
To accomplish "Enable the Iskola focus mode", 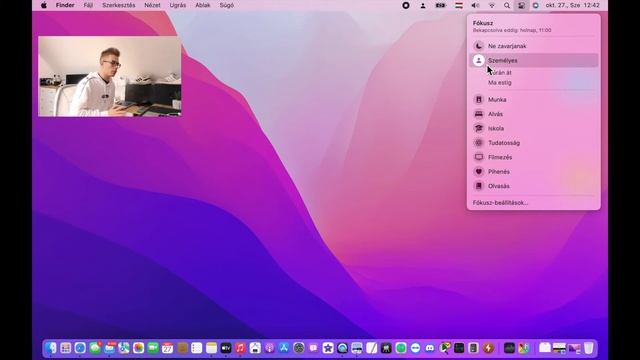I will pos(533,128).
